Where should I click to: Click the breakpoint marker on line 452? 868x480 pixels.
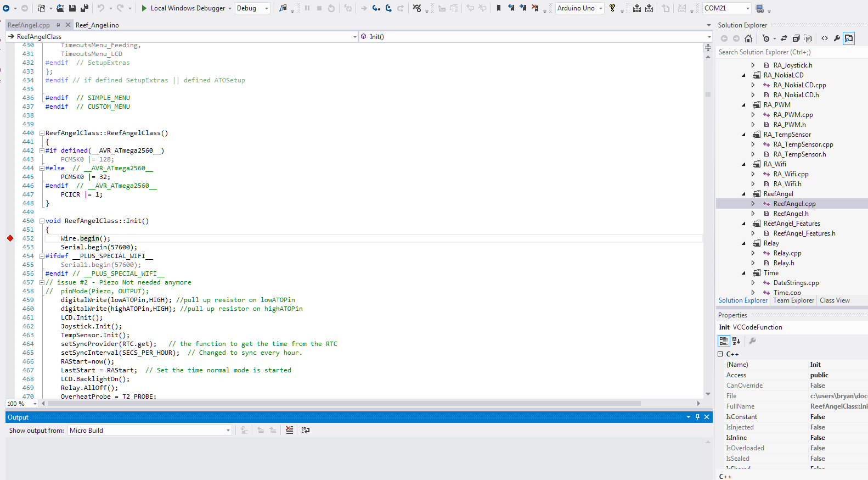tap(10, 238)
